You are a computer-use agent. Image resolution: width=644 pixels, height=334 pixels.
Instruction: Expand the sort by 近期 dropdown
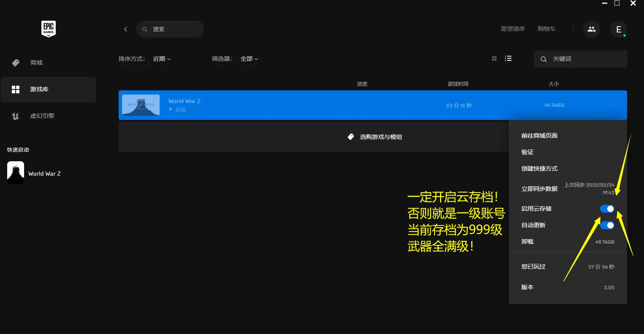click(162, 59)
